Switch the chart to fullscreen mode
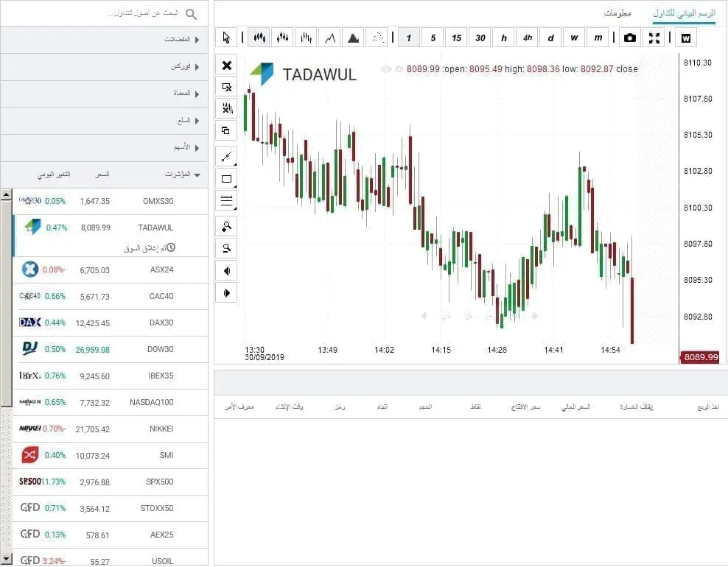728x567 pixels. [x=654, y=36]
